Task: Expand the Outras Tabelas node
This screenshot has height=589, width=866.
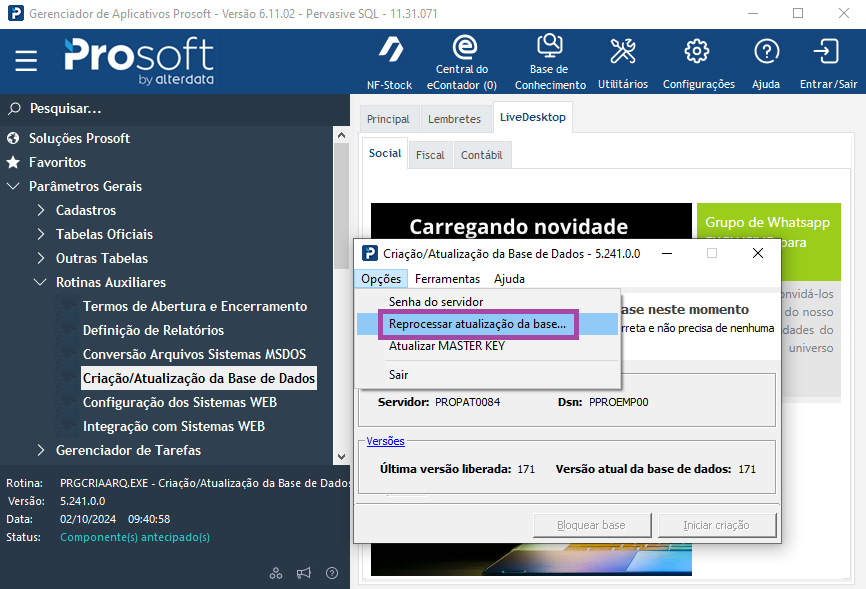Action: click(41, 258)
